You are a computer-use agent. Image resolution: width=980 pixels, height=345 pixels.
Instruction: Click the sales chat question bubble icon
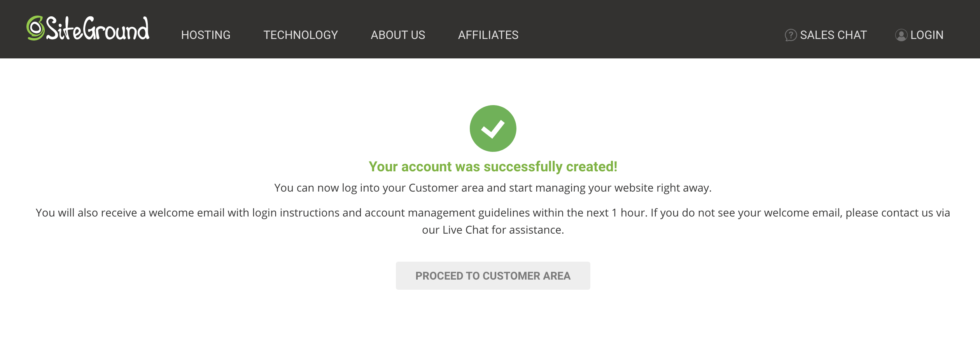pos(791,35)
